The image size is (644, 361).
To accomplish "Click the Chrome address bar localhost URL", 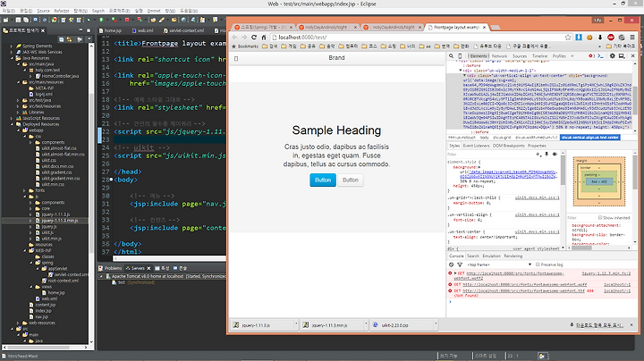I will click(x=302, y=38).
